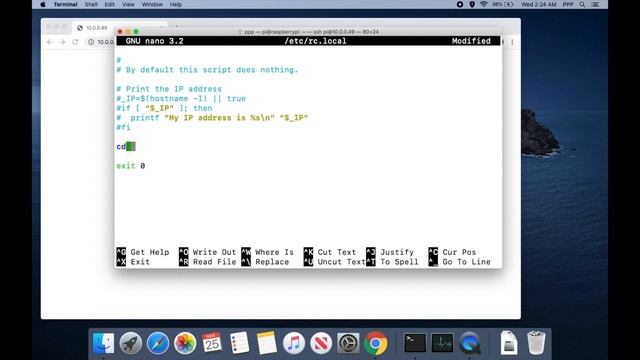
Task: Open Notes app in dock
Action: pyautogui.click(x=267, y=343)
